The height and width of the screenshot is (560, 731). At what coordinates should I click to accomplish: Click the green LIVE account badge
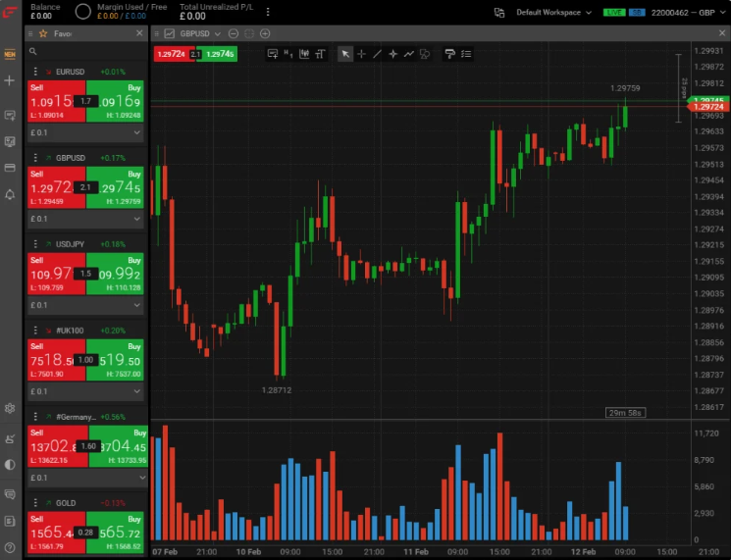614,13
